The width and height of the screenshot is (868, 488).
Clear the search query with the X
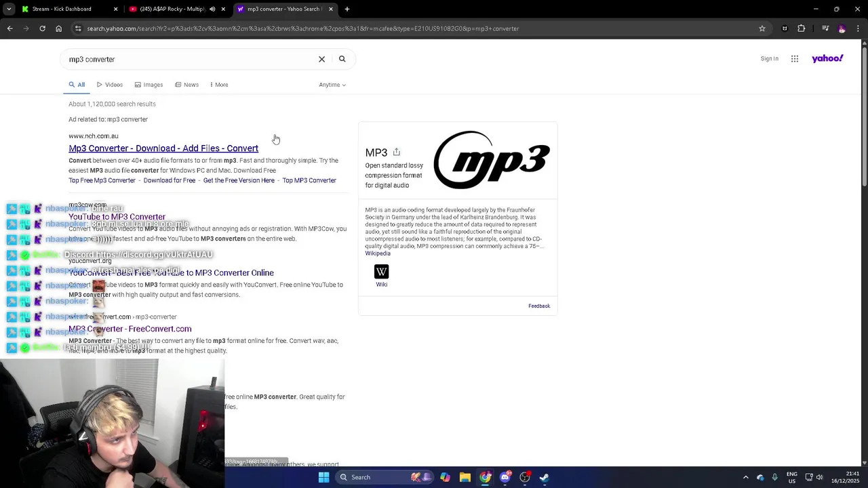[322, 59]
